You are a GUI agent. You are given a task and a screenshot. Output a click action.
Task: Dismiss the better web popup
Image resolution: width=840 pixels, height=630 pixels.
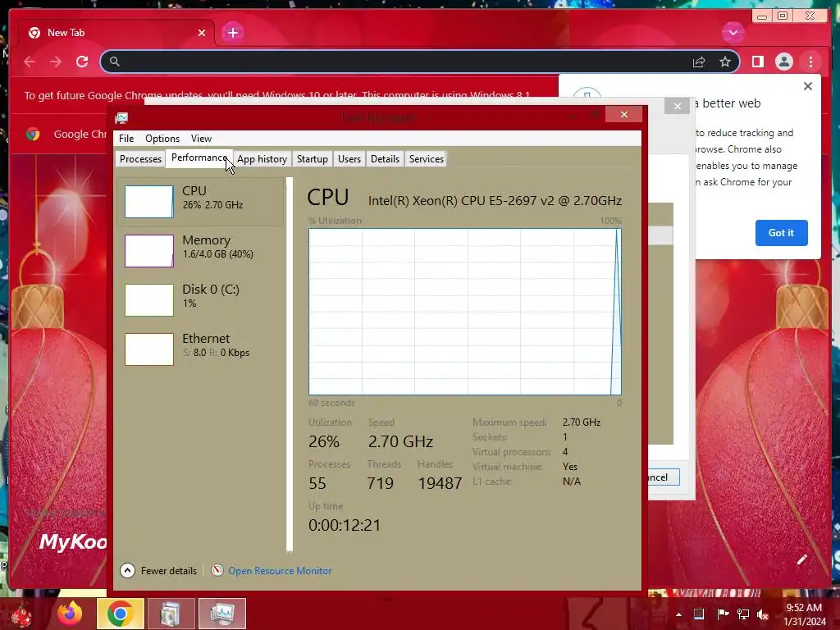pyautogui.click(x=808, y=85)
